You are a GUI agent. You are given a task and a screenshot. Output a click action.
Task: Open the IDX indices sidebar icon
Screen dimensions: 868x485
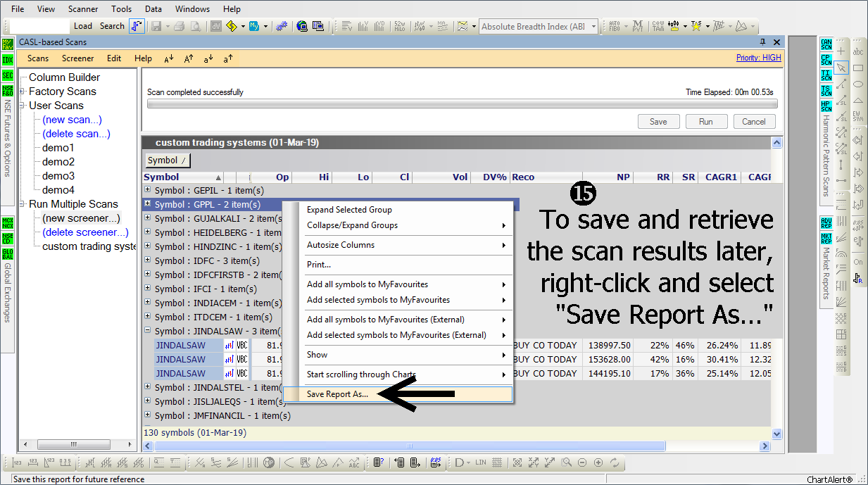[x=8, y=60]
